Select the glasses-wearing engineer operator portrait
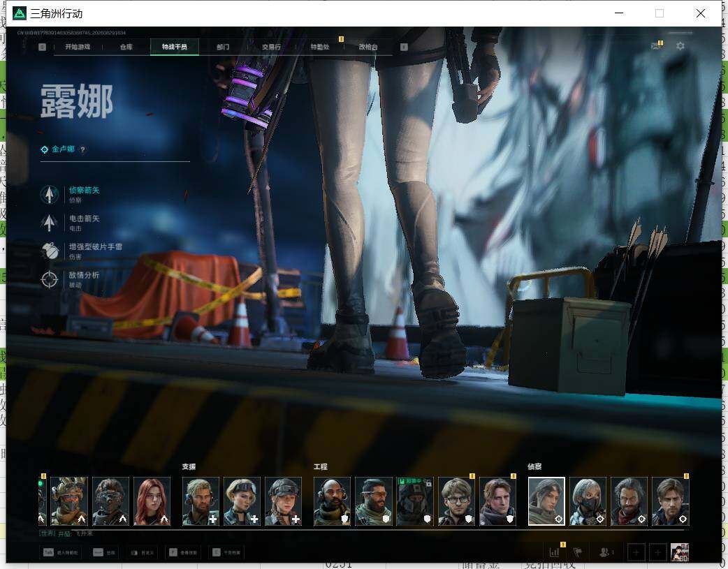 (456, 501)
